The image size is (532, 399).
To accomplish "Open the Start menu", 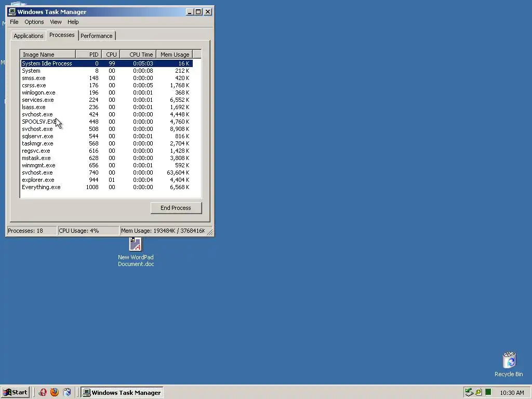I will click(x=15, y=392).
